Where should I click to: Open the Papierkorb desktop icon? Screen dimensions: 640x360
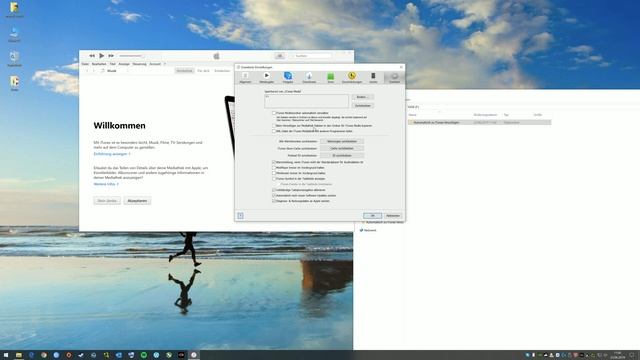tap(14, 58)
